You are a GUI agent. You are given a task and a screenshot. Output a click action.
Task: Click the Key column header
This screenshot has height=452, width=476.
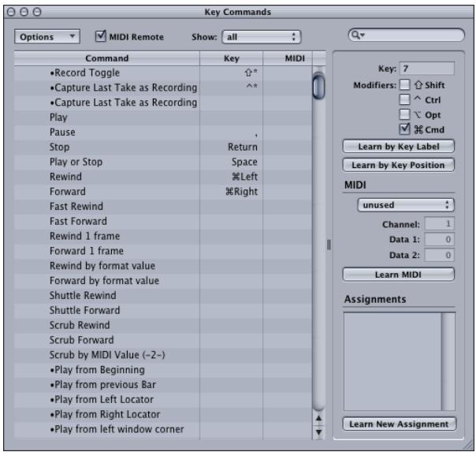click(x=232, y=58)
